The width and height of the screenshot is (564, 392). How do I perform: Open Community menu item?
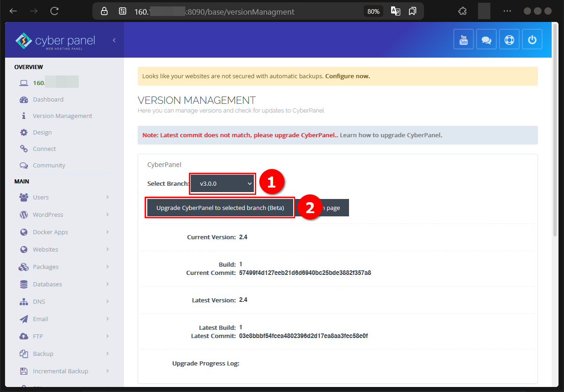49,165
